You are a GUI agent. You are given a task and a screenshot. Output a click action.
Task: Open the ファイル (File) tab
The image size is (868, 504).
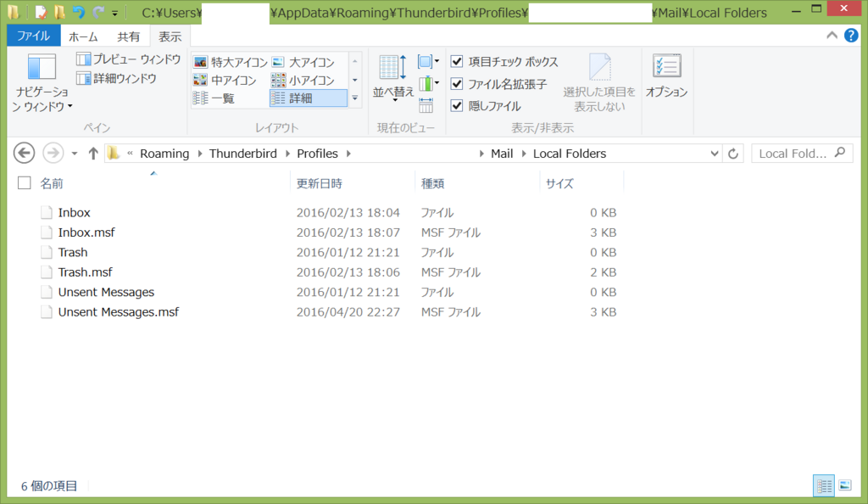[33, 36]
